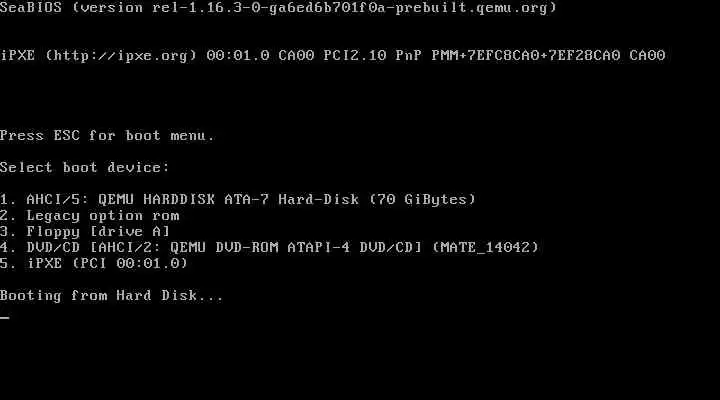Select the AHCI/5 QEMU HARDDISK boot entry
Viewport: 720px width, 400px height.
238,200
